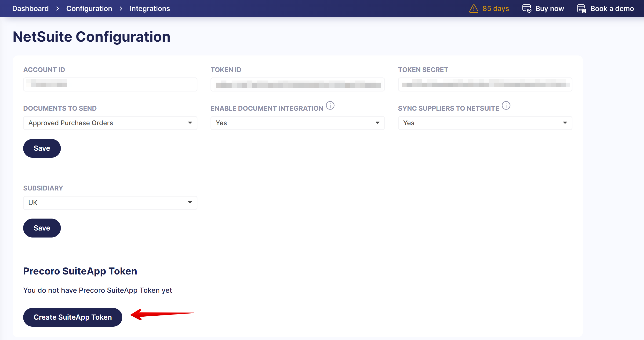Click Create SuiteApp Token button
Viewport: 644px width, 340px height.
coord(73,317)
